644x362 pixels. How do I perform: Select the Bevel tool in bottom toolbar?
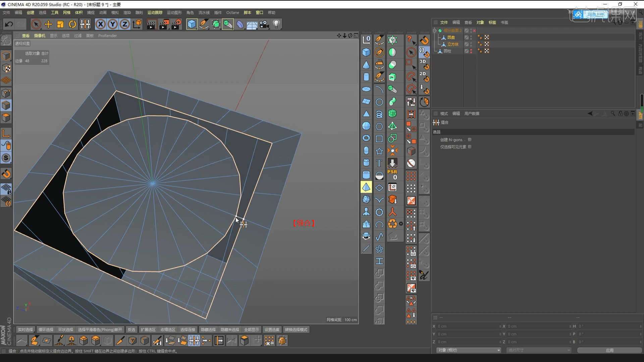(84, 341)
